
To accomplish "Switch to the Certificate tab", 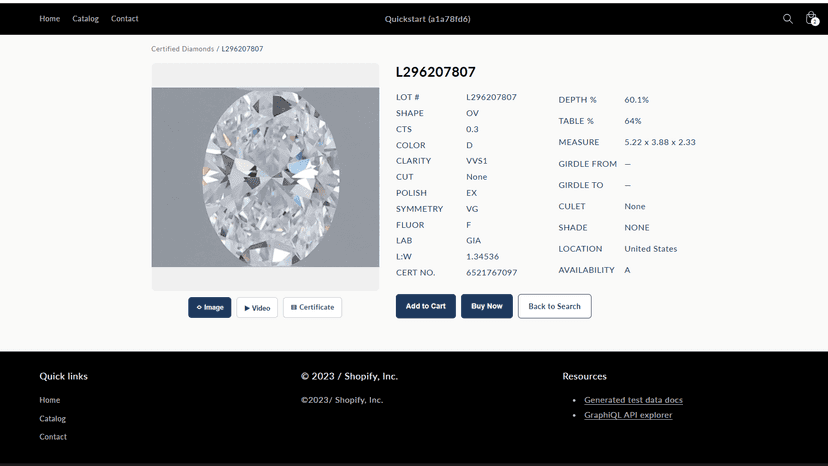I will pyautogui.click(x=313, y=307).
